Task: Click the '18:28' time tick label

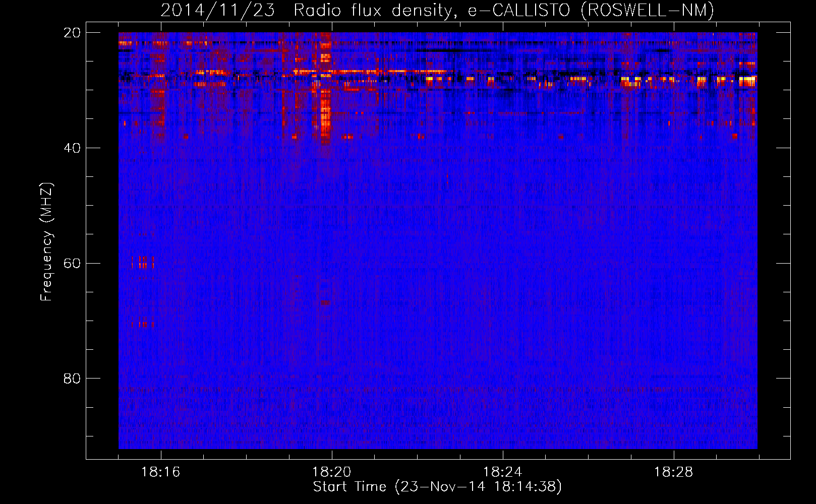Action: (x=674, y=472)
